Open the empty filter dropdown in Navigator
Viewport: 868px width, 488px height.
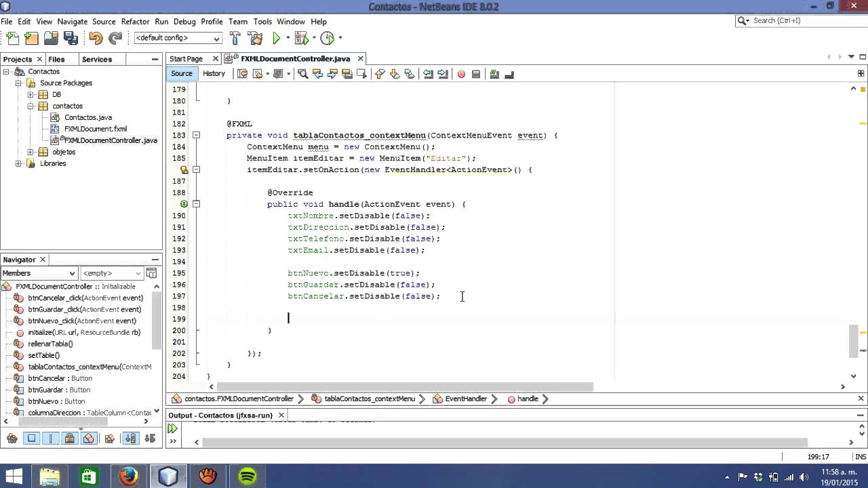tap(111, 273)
